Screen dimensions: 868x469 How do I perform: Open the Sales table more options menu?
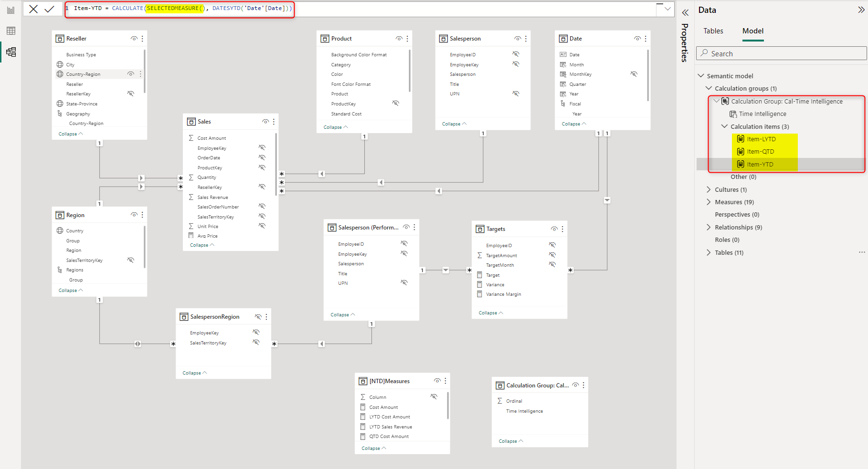274,122
